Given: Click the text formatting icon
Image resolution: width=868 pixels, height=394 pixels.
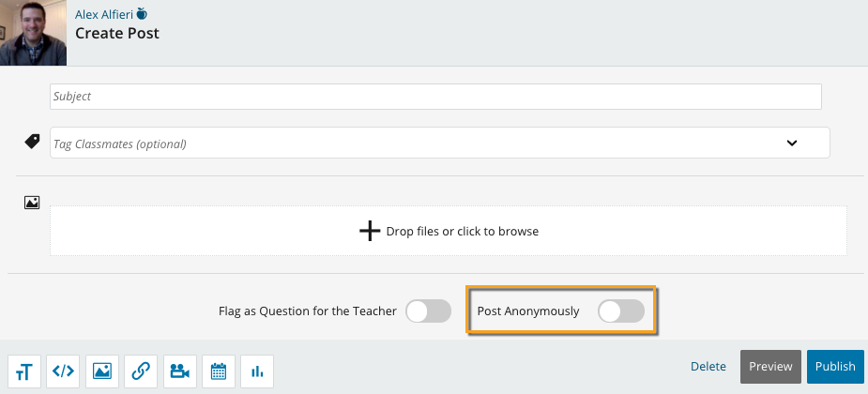Looking at the screenshot, I should [24, 371].
